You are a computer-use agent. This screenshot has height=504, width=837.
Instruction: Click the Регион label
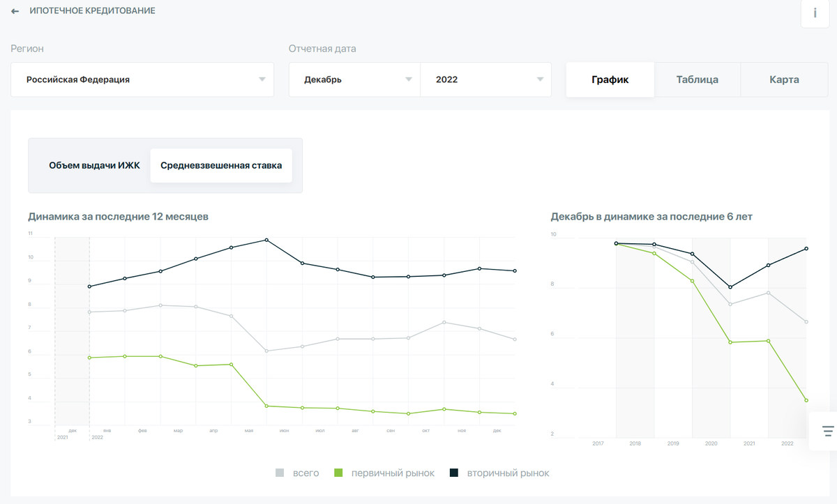[27, 49]
